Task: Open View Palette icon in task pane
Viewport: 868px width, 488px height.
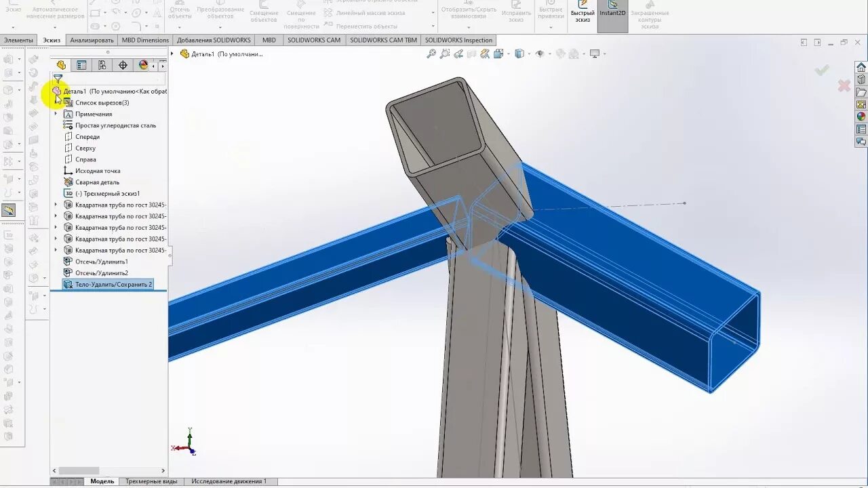Action: [861, 104]
